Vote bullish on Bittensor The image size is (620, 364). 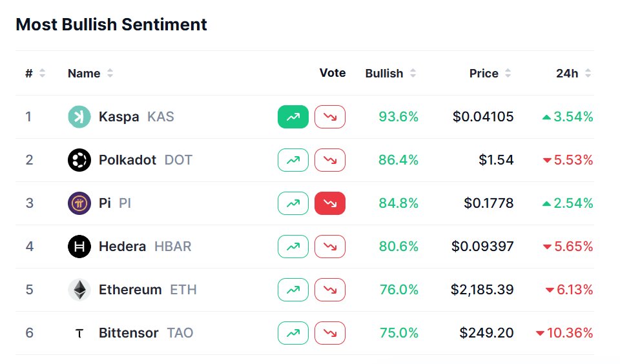click(x=293, y=333)
